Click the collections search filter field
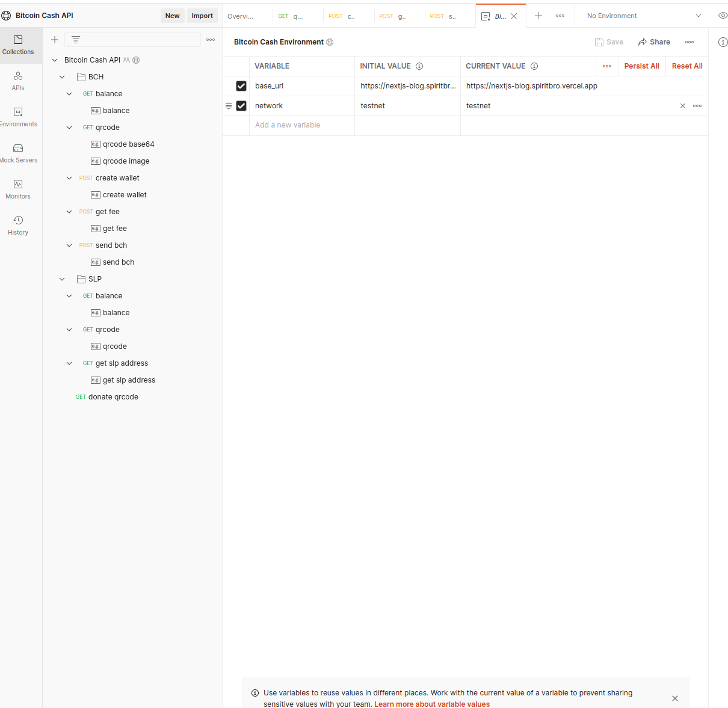Image resolution: width=728 pixels, height=708 pixels. pos(132,40)
